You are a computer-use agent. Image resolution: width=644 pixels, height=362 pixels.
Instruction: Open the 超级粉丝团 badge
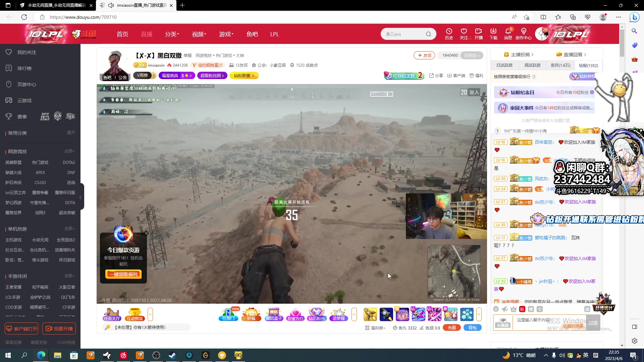(x=212, y=76)
